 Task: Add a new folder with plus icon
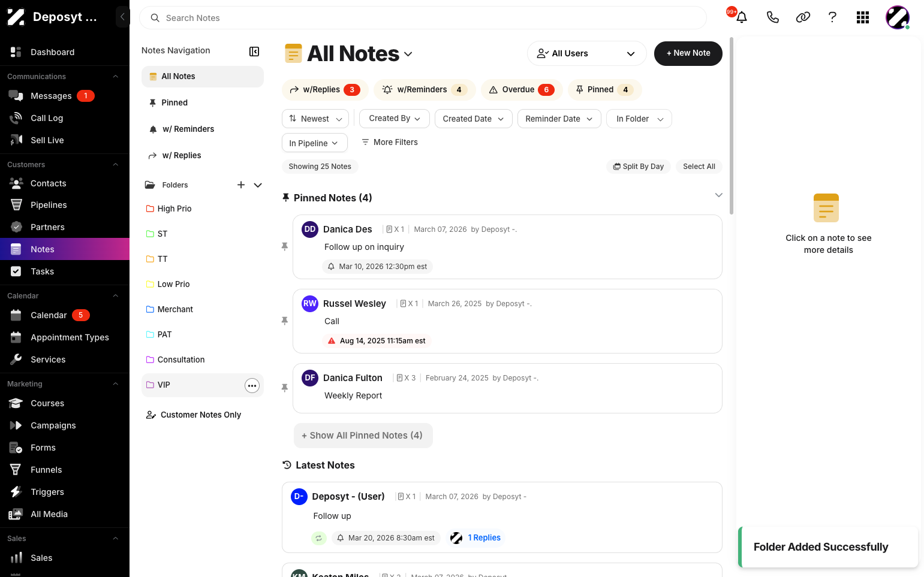pyautogui.click(x=241, y=185)
